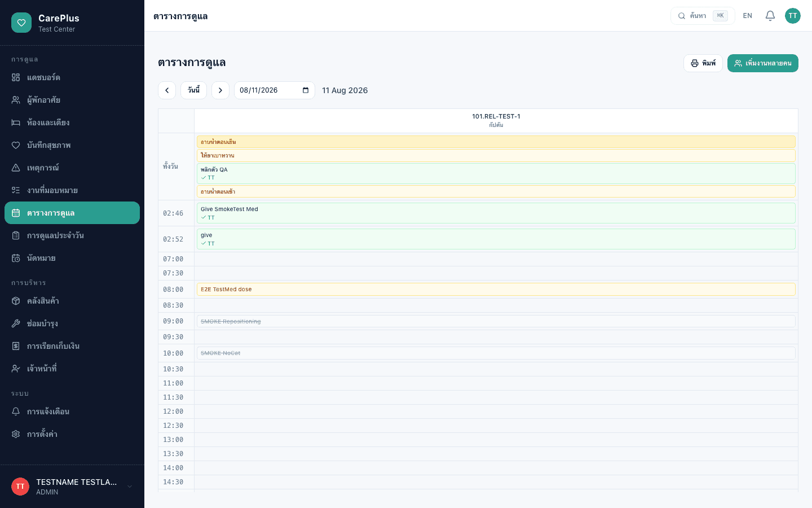This screenshot has width=812, height=508.
Task: Click the ผู้พักอาศัย residents icon
Action: tap(16, 100)
